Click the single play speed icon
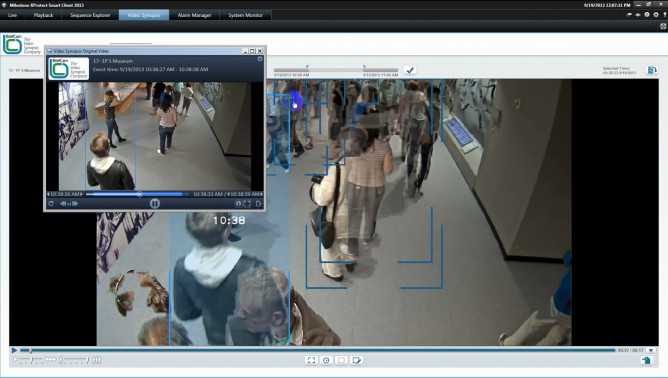The image size is (668, 378). [x=15, y=360]
